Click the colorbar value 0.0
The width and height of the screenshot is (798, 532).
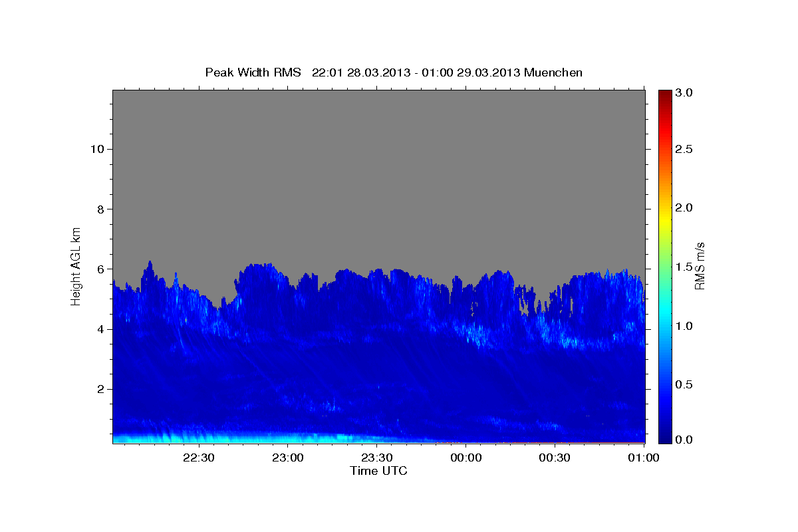click(x=685, y=440)
